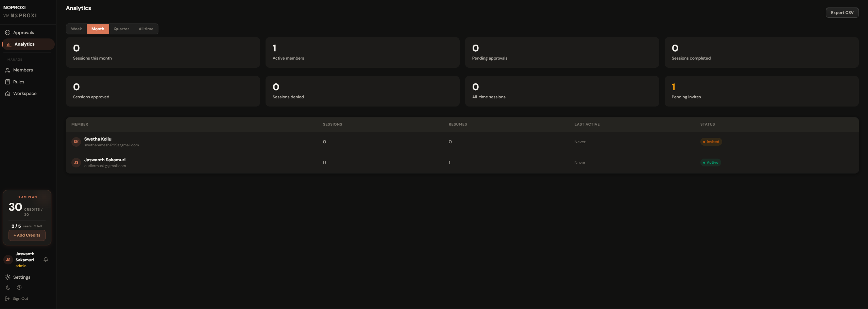Viewport: 868px width, 309px height.
Task: Click the name Jaswanth Sakamuri in the table
Action: click(105, 160)
